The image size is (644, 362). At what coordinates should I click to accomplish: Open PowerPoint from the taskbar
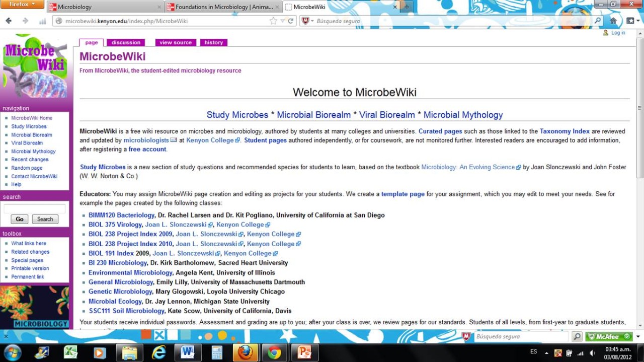tap(304, 352)
